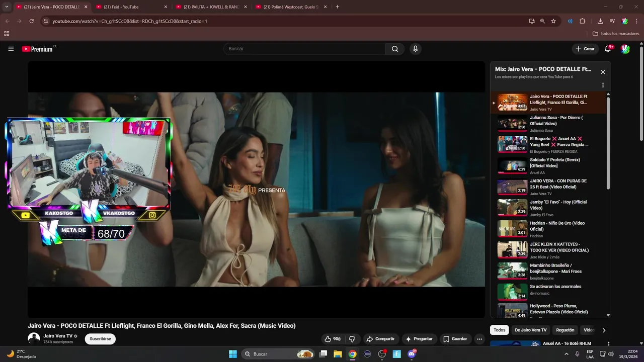Show more category chips with the arrow
Image resolution: width=644 pixels, height=362 pixels.
click(x=604, y=330)
